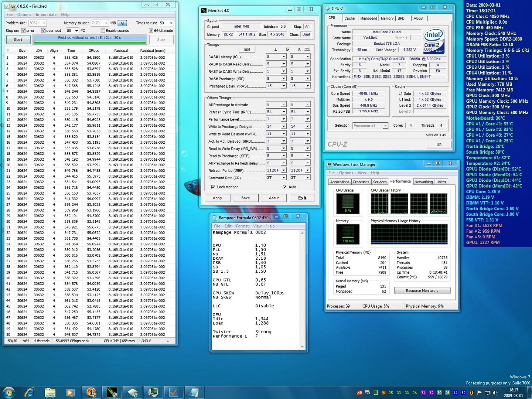The image size is (532, 399).
Task: Open the File menu in LinX
Action: click(10, 15)
